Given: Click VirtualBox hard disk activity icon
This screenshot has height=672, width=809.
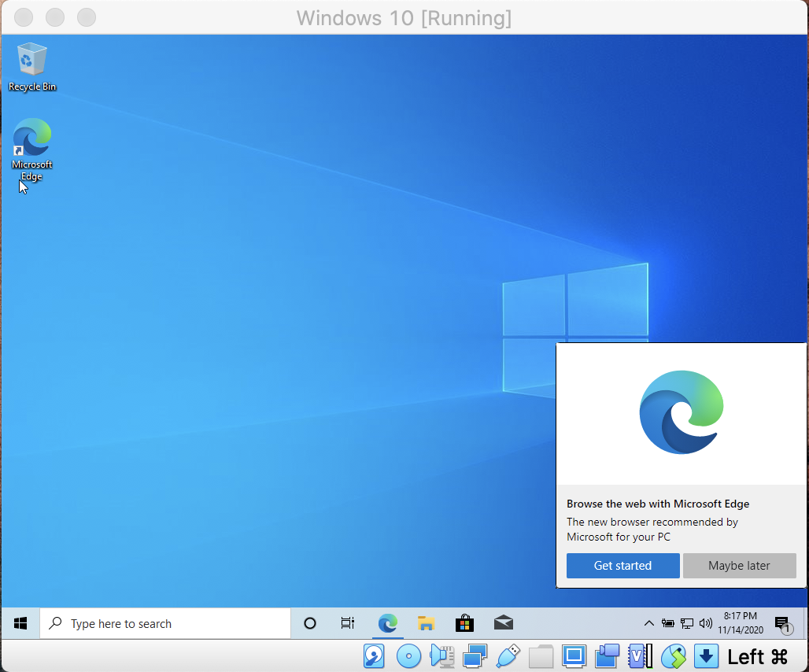Looking at the screenshot, I should click(374, 656).
